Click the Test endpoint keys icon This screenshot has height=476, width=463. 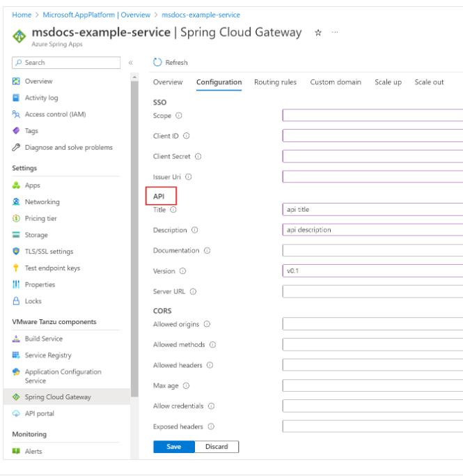pyautogui.click(x=16, y=268)
